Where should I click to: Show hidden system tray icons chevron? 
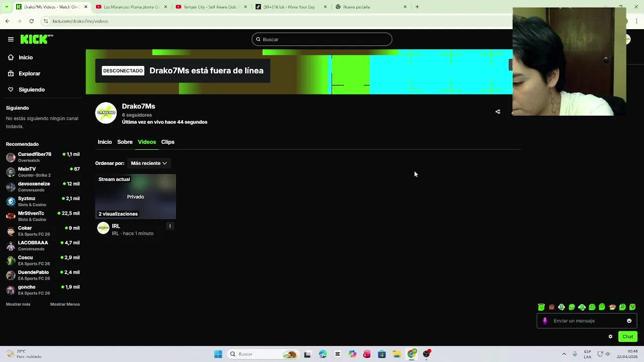pyautogui.click(x=564, y=354)
